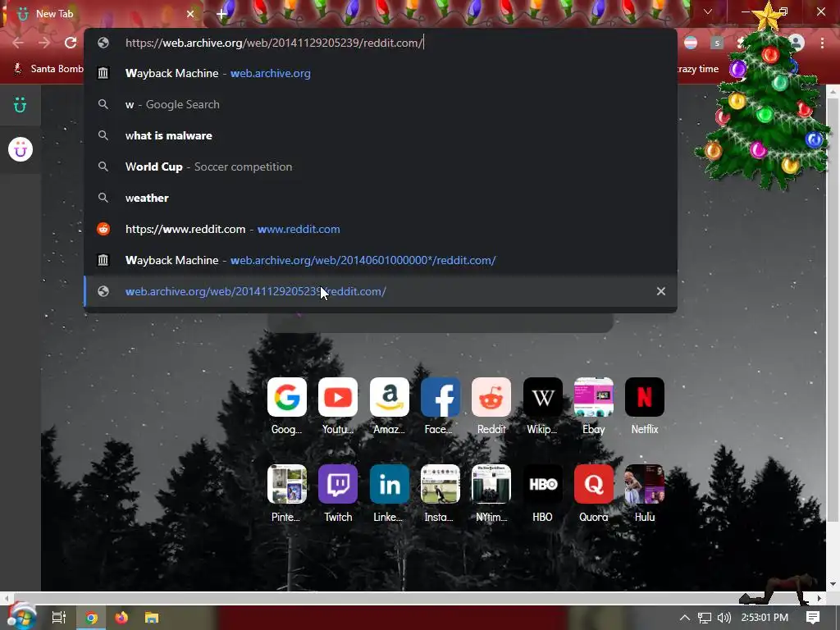
Task: Switch to the New Tab tab
Action: [x=102, y=14]
